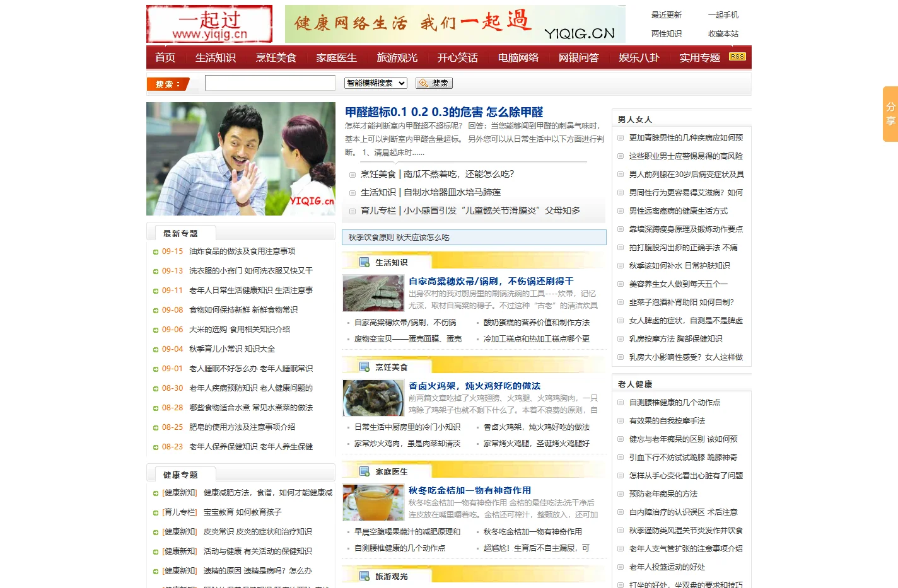Open sidebar article 韭菜子泡酒补肾助阳
Viewport: 898px width, 588px height.
click(682, 302)
